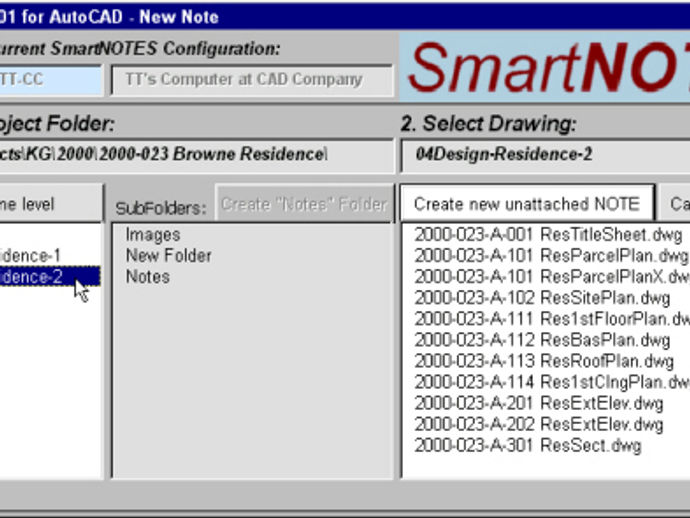Select the 'New Folder' subfolder
690x518 pixels.
[x=169, y=256]
